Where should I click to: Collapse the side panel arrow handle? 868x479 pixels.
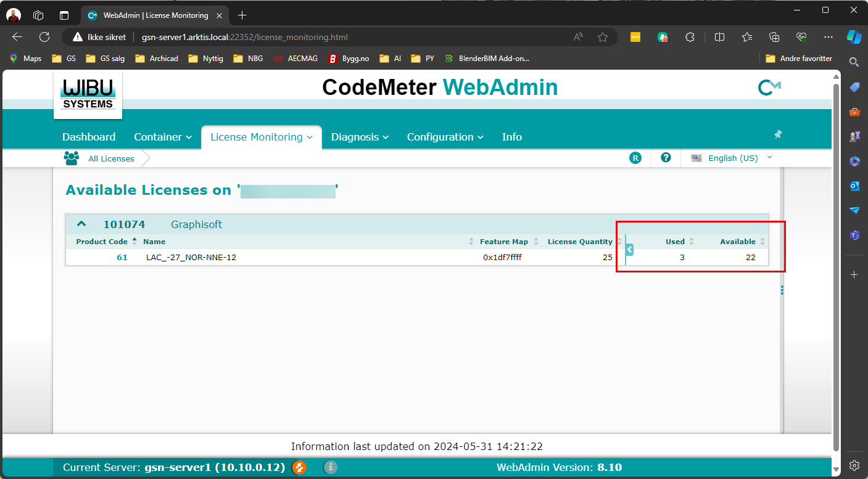(x=629, y=250)
